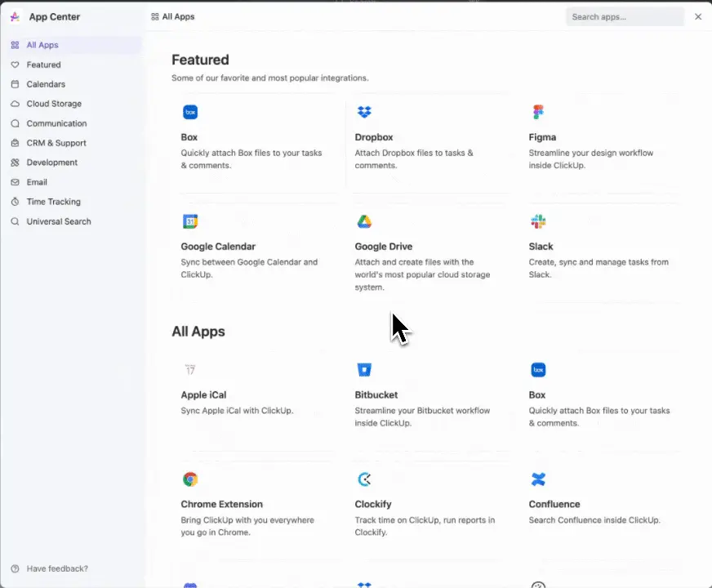Click the Figma logo icon
Viewport: 712px width, 588px height.
point(538,112)
